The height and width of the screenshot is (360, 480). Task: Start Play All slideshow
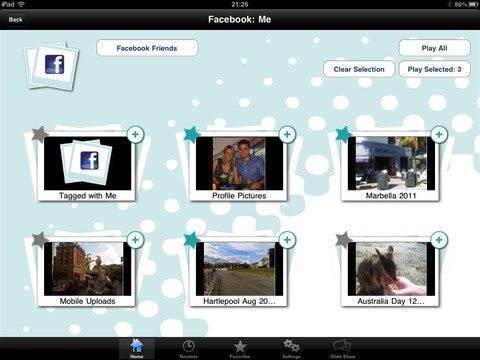[434, 48]
